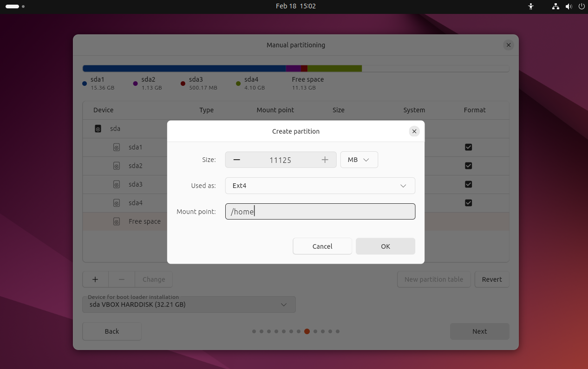Select the sda3 row in table
The height and width of the screenshot is (369, 588).
(296, 184)
